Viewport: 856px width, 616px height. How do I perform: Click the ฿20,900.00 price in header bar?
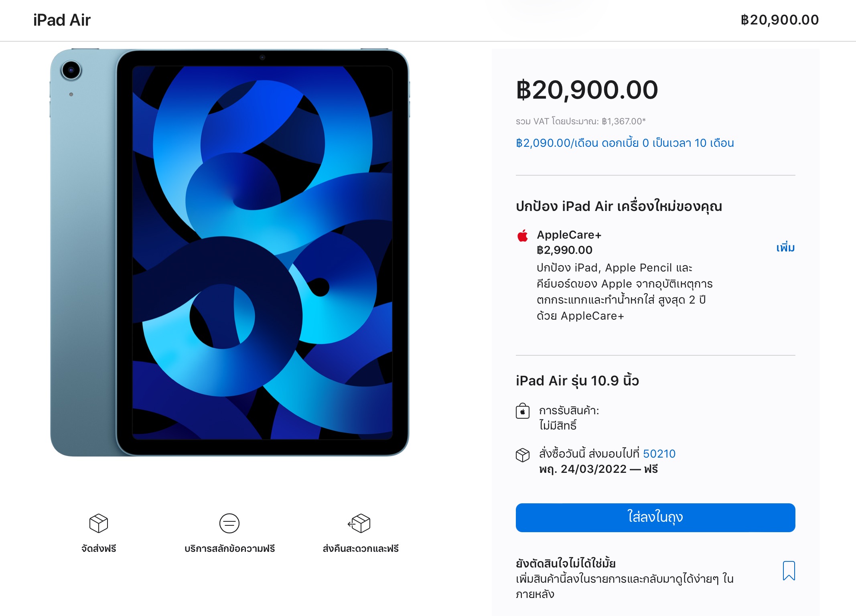click(x=779, y=20)
